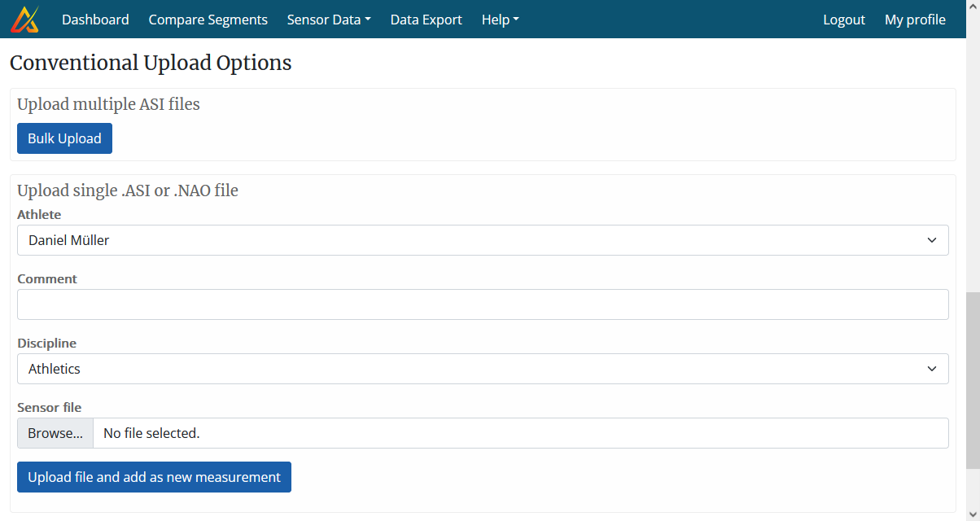Click the chevron on the Athlete dropdown
Screen dimensions: 980x521
pos(931,240)
